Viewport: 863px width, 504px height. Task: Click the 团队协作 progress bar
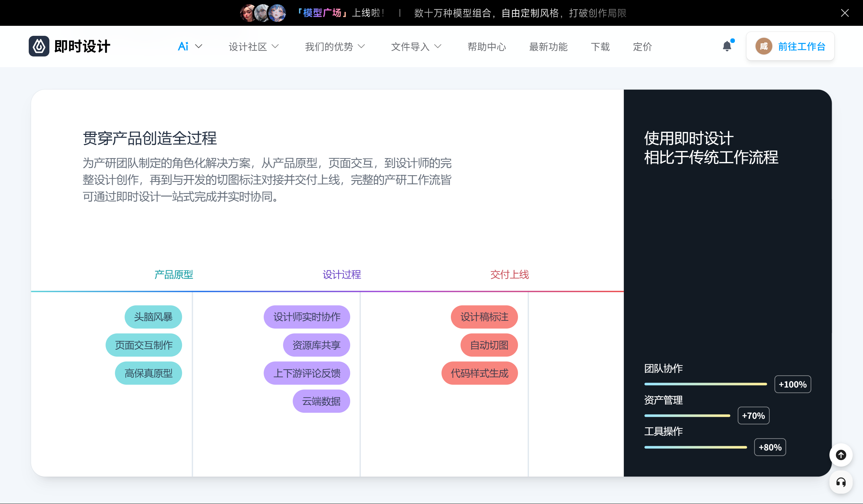[706, 384]
